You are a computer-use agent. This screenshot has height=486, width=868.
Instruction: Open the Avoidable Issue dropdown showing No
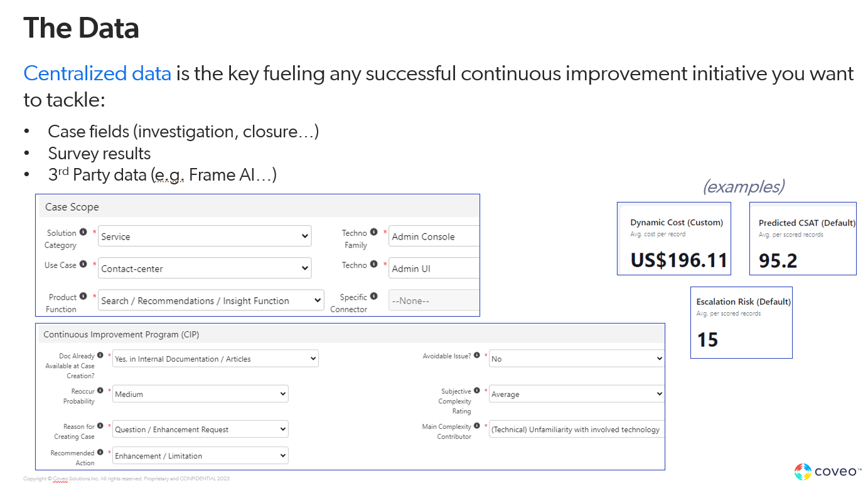(576, 359)
